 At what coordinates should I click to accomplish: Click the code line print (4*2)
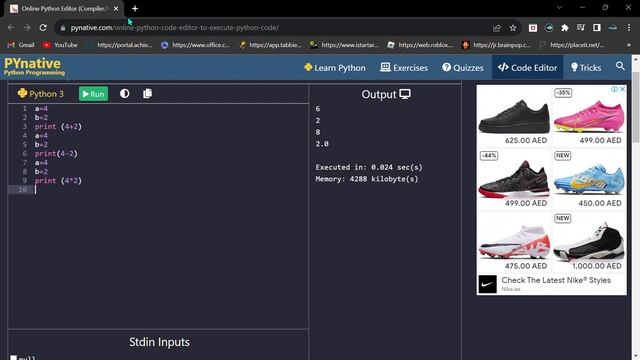point(58,180)
